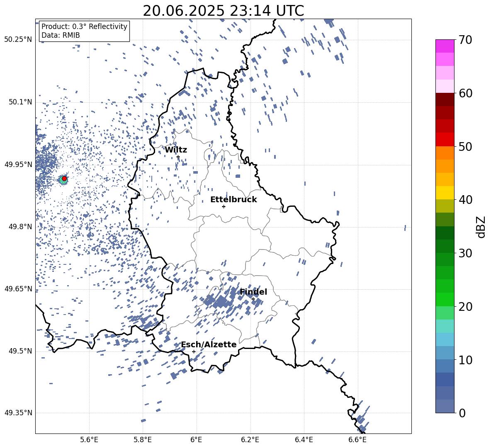Click the cross marker below Findel
Viewport: 491px width, 448px height.
click(253, 299)
